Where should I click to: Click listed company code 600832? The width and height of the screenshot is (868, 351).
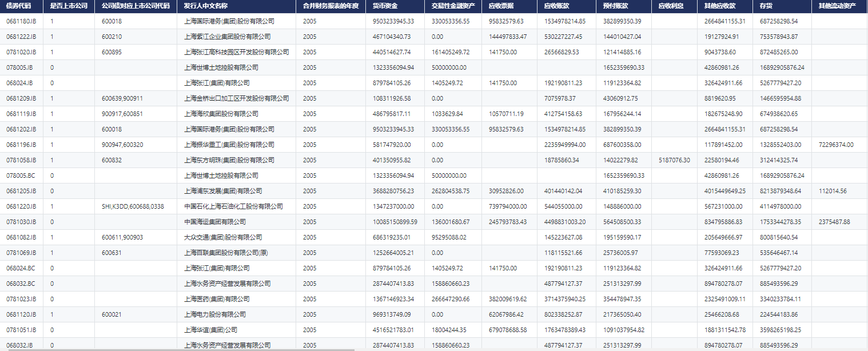pos(112,160)
